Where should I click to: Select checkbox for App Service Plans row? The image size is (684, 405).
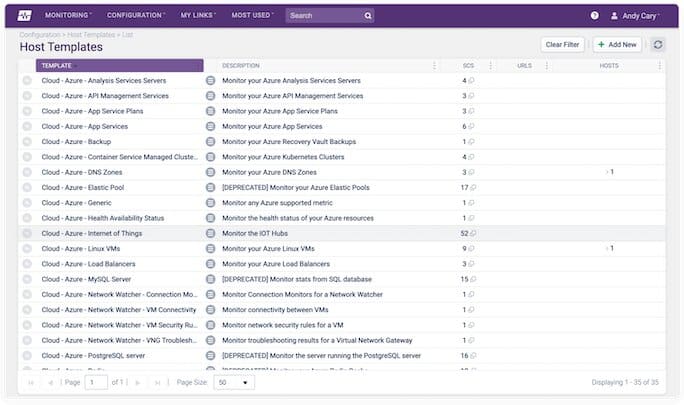(x=27, y=111)
